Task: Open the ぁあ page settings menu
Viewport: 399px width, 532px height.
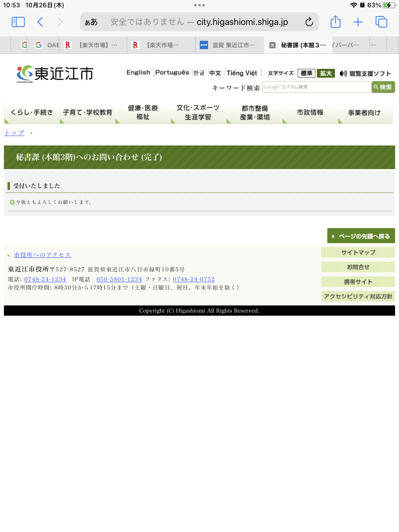Action: click(91, 22)
